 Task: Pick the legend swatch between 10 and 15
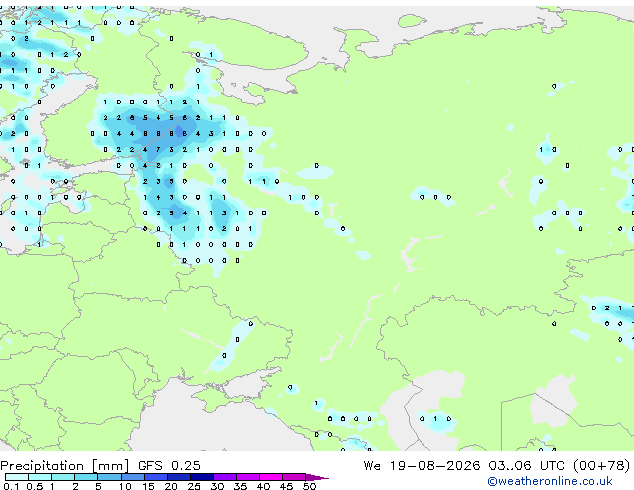point(133,477)
